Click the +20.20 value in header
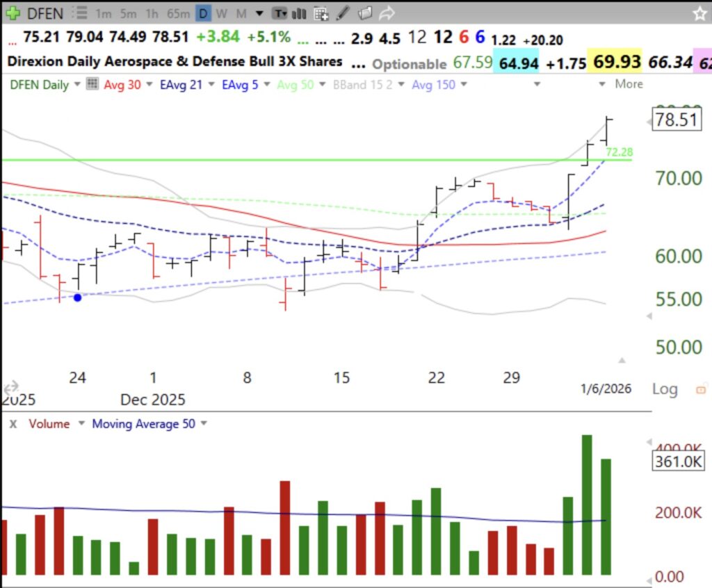The height and width of the screenshot is (588, 712). coord(542,40)
